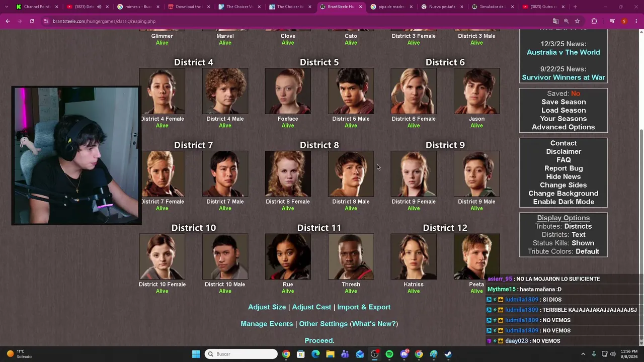
Task: Open Steam from the taskbar
Action: pyautogui.click(x=448, y=354)
